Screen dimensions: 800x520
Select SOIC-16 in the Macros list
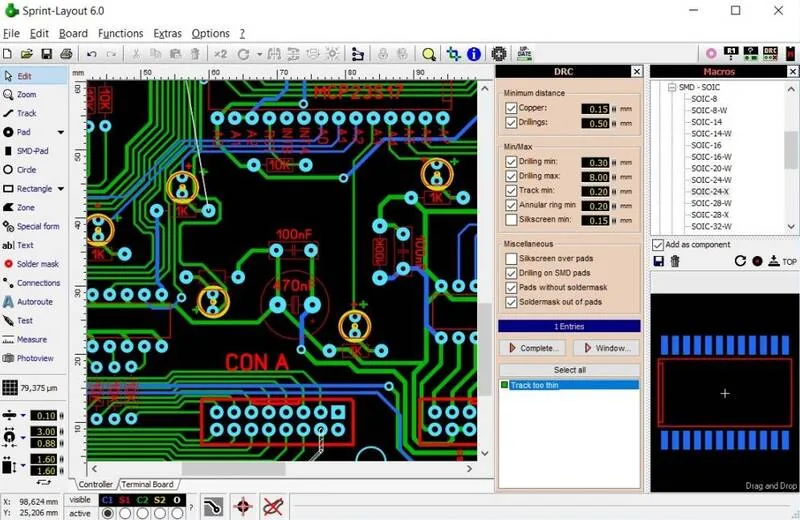(x=706, y=145)
